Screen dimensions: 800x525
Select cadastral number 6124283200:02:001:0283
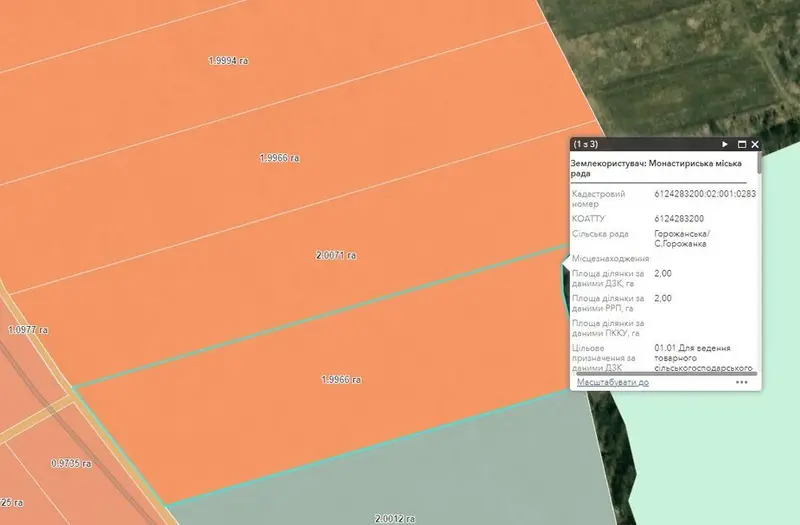[705, 194]
